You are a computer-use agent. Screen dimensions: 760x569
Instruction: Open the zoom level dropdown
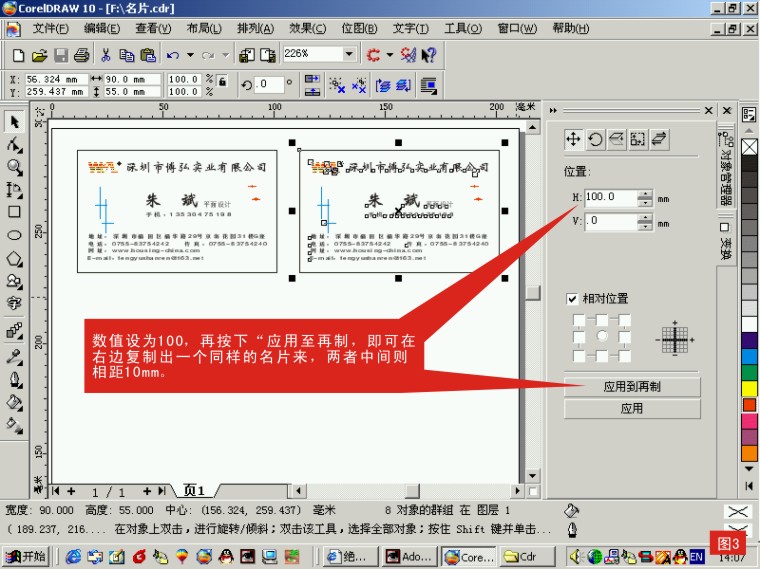349,54
